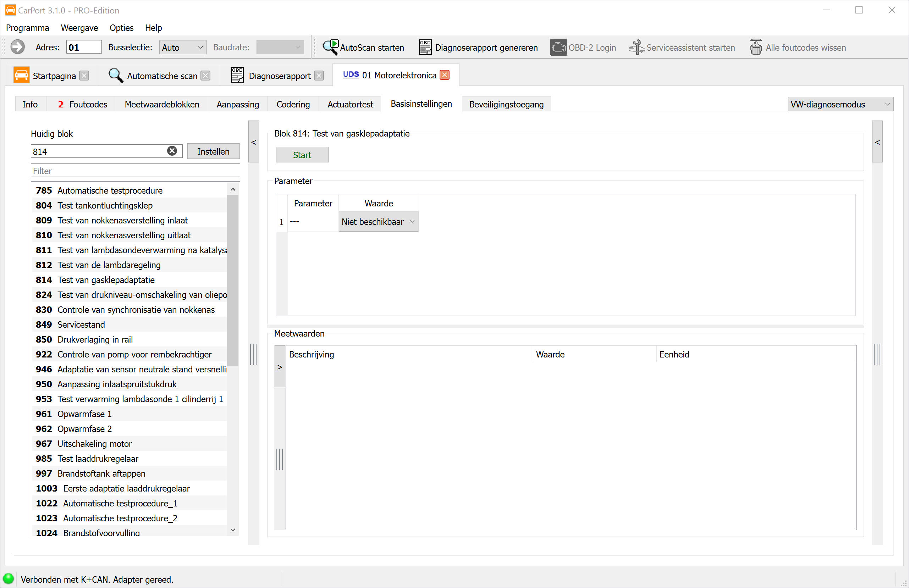The height and width of the screenshot is (588, 909).
Task: Click the grey arrow next to Adres
Action: [x=18, y=48]
